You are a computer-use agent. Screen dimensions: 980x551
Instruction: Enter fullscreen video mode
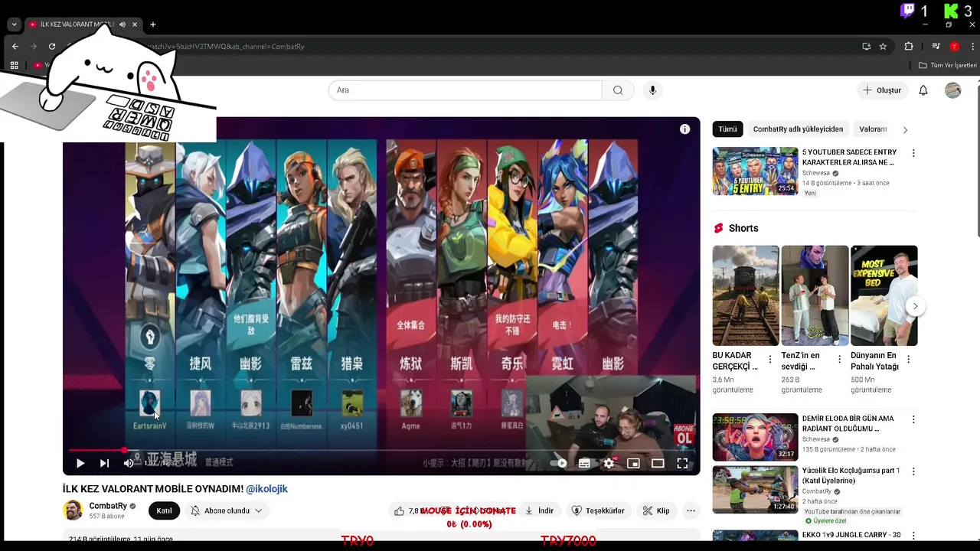pyautogui.click(x=682, y=463)
